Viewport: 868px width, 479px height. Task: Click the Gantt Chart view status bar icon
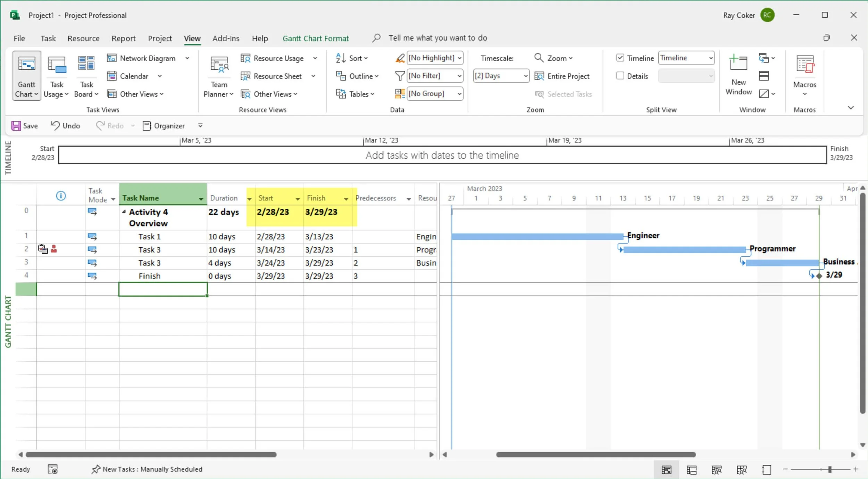(x=666, y=470)
